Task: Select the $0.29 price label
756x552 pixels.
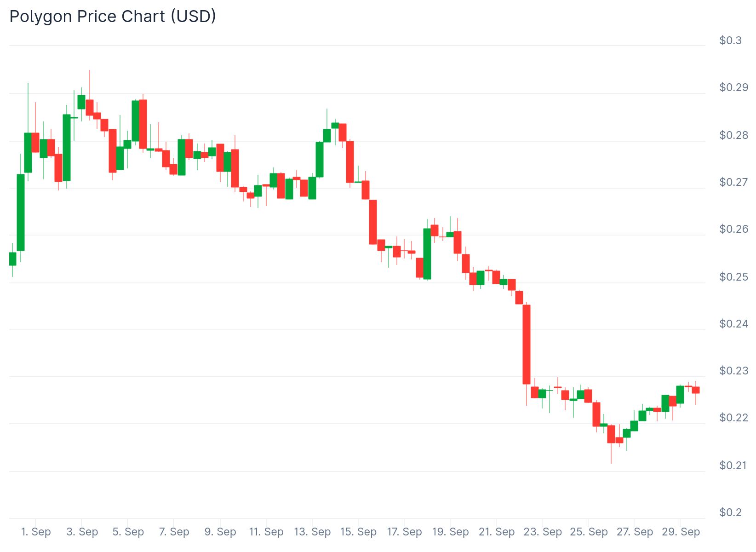Action: pyautogui.click(x=733, y=87)
